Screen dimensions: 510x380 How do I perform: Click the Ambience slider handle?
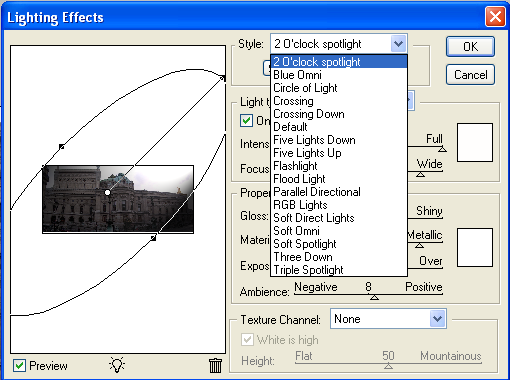click(x=374, y=297)
